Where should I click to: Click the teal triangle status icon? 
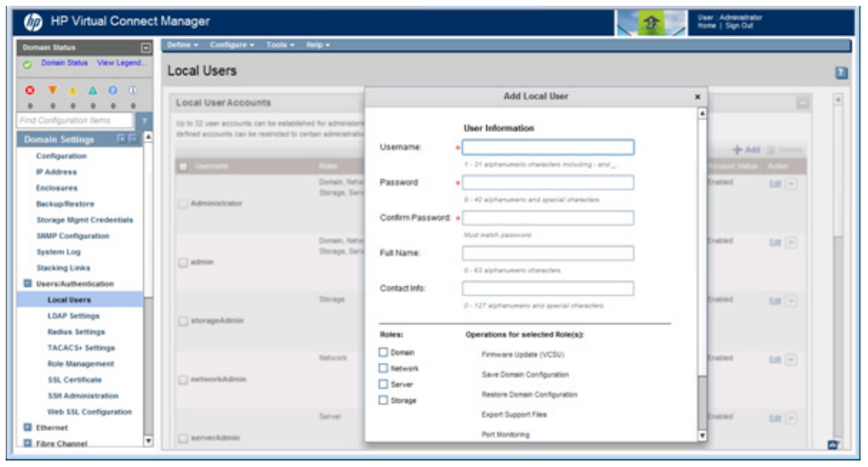pyautogui.click(x=93, y=91)
